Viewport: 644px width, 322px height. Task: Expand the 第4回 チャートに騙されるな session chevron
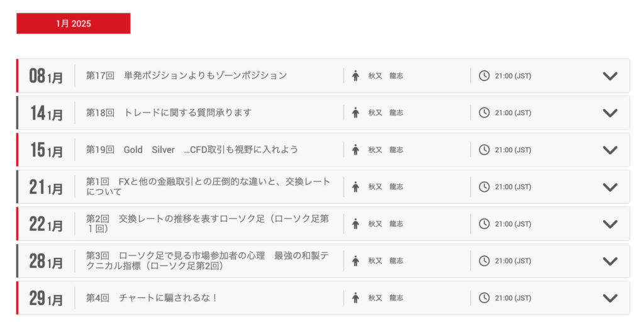click(x=610, y=298)
